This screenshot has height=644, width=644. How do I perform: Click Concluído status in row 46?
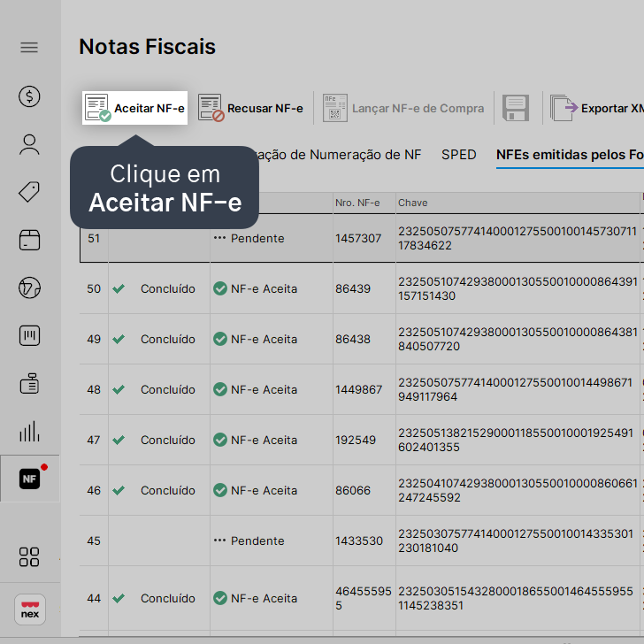point(167,490)
